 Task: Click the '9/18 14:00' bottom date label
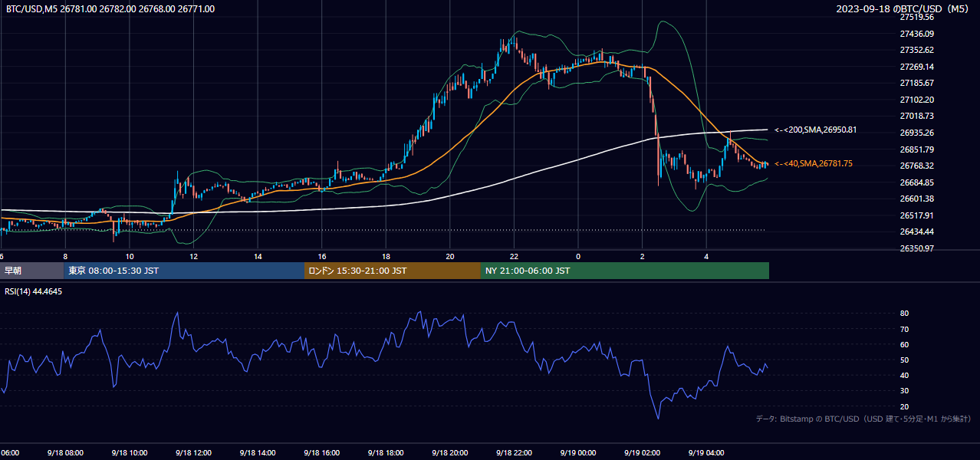257,452
